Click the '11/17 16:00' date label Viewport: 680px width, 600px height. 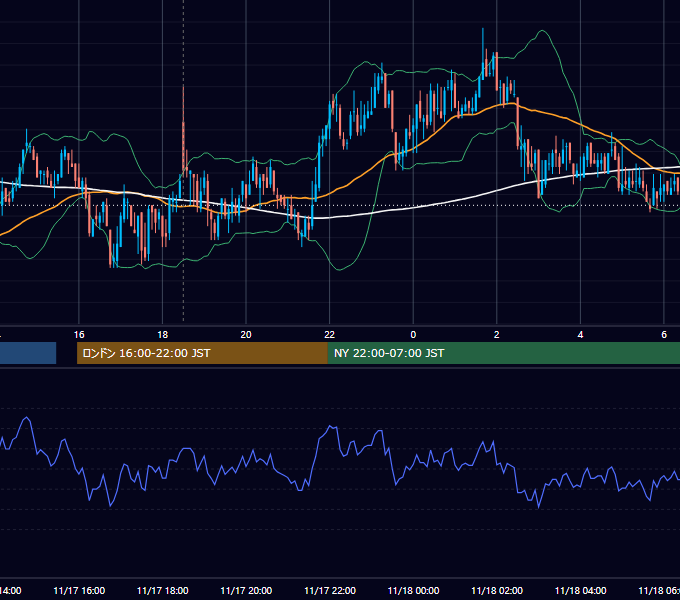[79, 591]
